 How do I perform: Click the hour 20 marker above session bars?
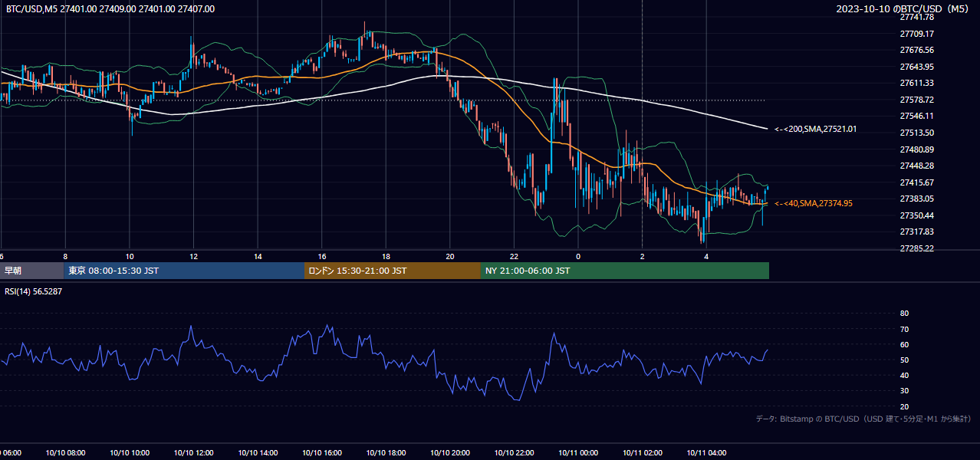point(450,256)
